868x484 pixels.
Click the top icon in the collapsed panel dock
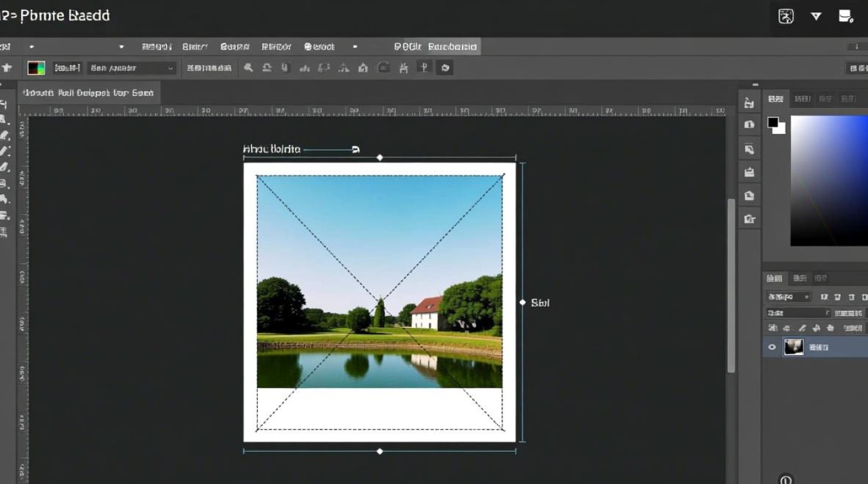click(x=749, y=103)
